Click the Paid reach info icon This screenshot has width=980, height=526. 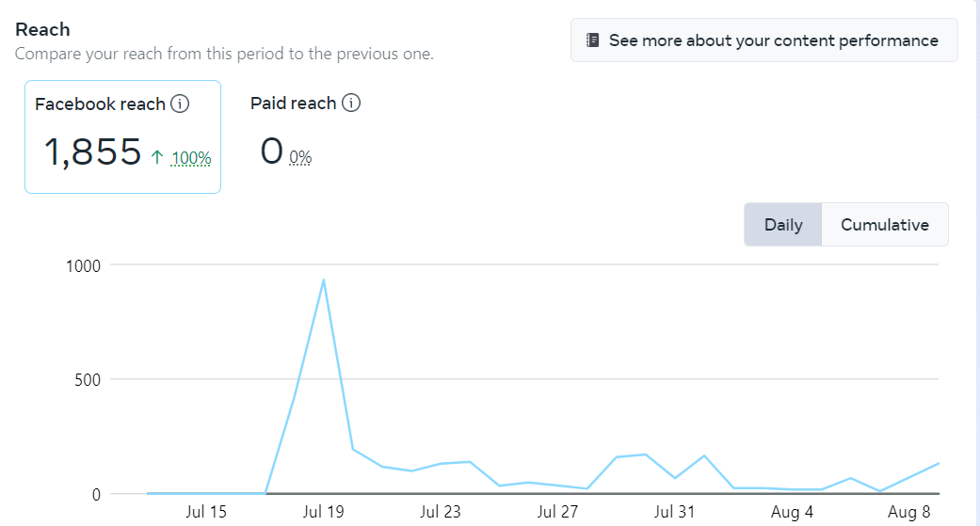coord(351,104)
